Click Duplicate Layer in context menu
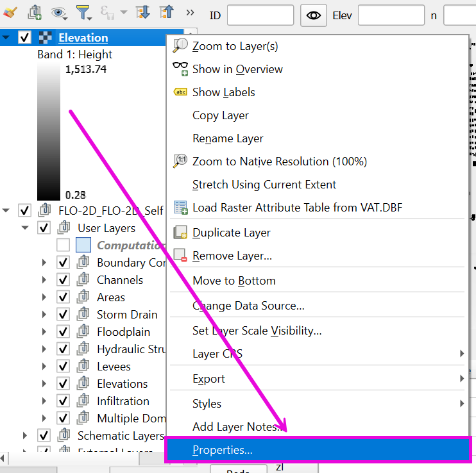The width and height of the screenshot is (476, 473). (231, 233)
